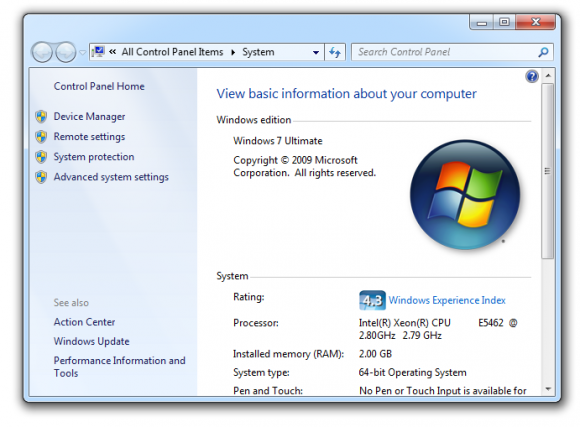Click the scrollbar down arrow
The image size is (580, 427).
coord(548,389)
